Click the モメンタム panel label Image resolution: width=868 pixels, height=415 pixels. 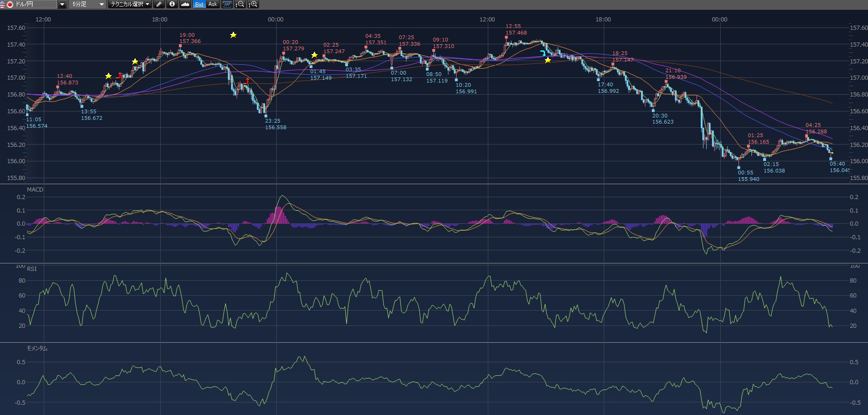click(37, 348)
